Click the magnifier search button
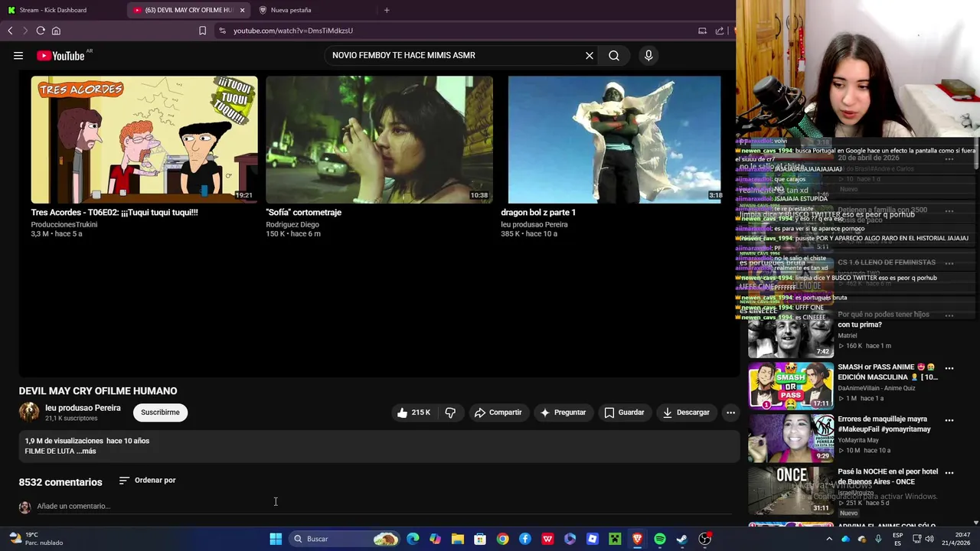 tap(614, 55)
